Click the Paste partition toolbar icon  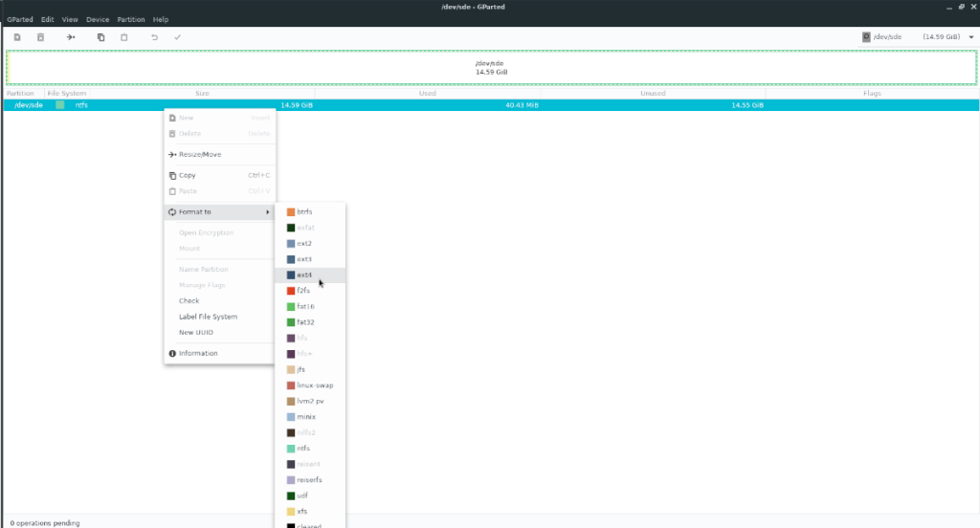pyautogui.click(x=124, y=37)
